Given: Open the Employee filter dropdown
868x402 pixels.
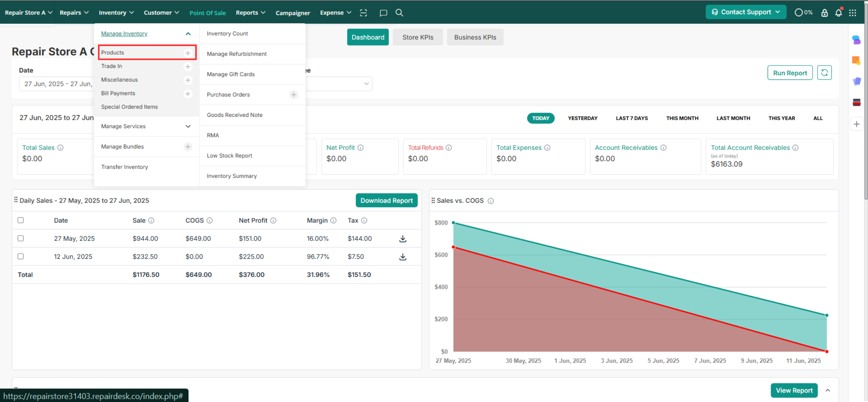Looking at the screenshot, I should click(338, 84).
